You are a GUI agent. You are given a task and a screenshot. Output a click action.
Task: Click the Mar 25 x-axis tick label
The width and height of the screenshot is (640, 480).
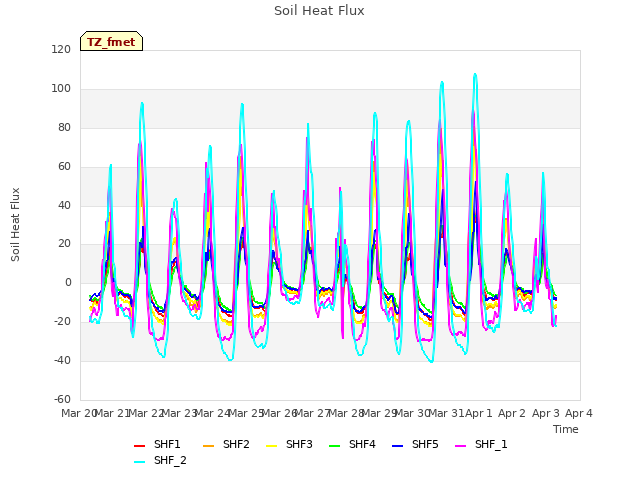[246, 413]
